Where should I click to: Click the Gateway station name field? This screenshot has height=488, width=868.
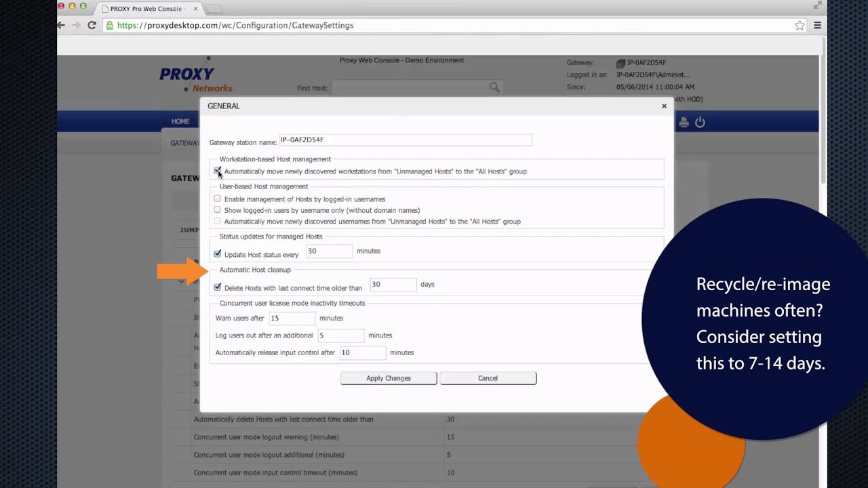pos(406,140)
